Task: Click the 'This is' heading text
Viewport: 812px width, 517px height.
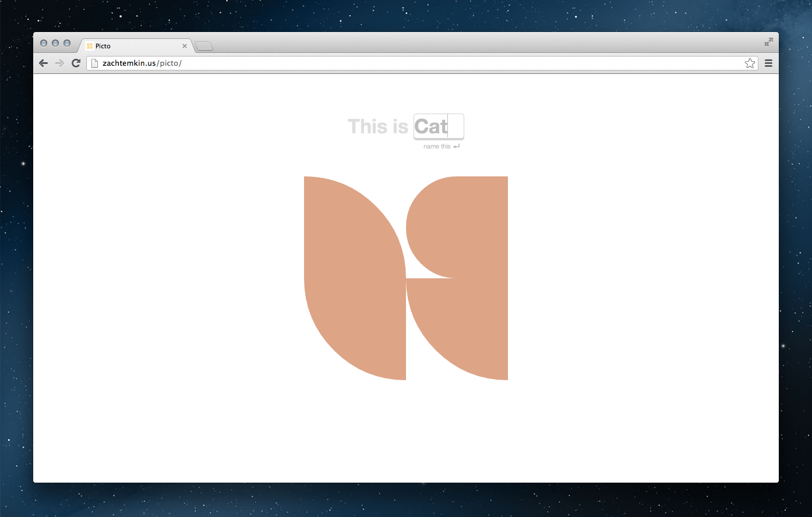Action: coord(378,126)
